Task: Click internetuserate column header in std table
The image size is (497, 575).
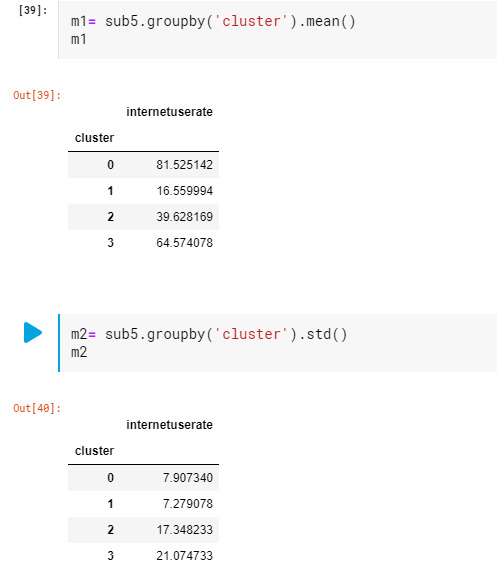Action: (169, 425)
